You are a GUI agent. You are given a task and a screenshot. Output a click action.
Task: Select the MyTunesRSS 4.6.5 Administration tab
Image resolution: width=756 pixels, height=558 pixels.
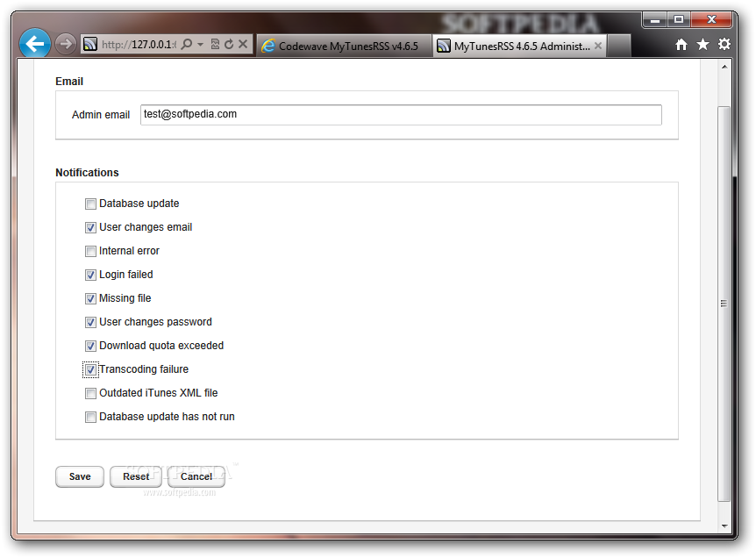(519, 46)
